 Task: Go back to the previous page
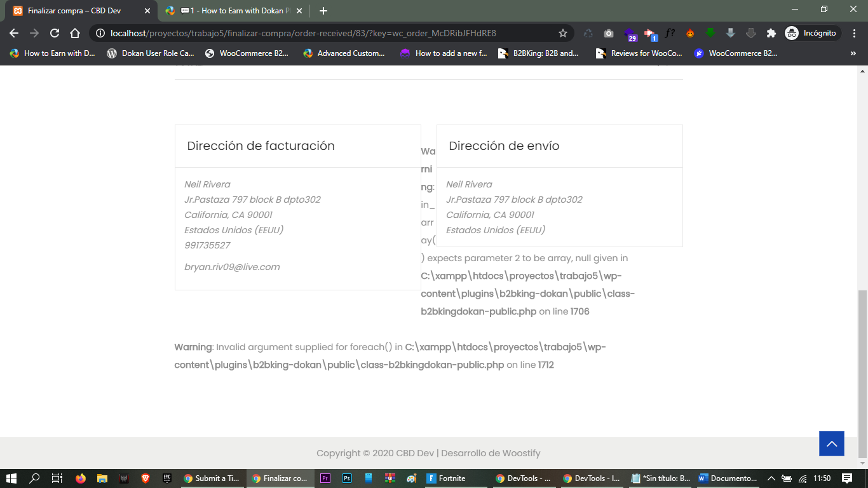point(14,33)
